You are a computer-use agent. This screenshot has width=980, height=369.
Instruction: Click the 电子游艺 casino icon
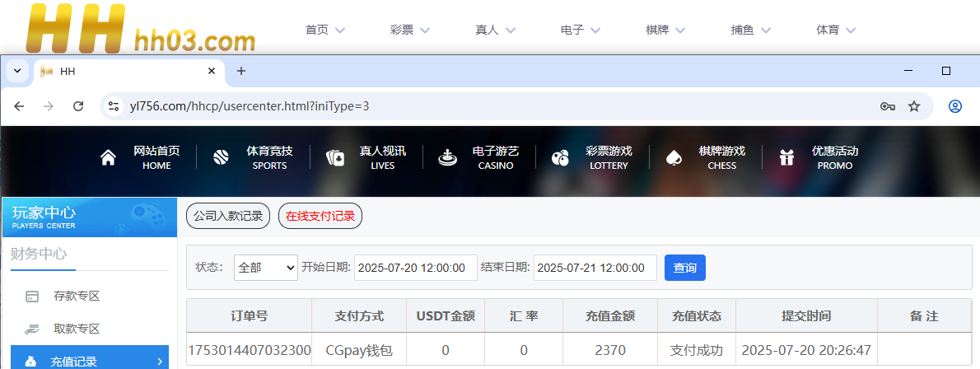pyautogui.click(x=447, y=158)
